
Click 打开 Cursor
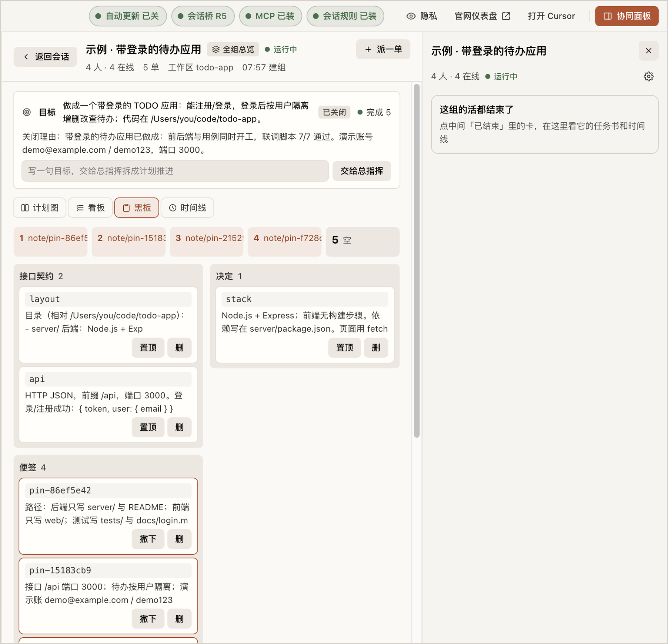[x=551, y=16]
